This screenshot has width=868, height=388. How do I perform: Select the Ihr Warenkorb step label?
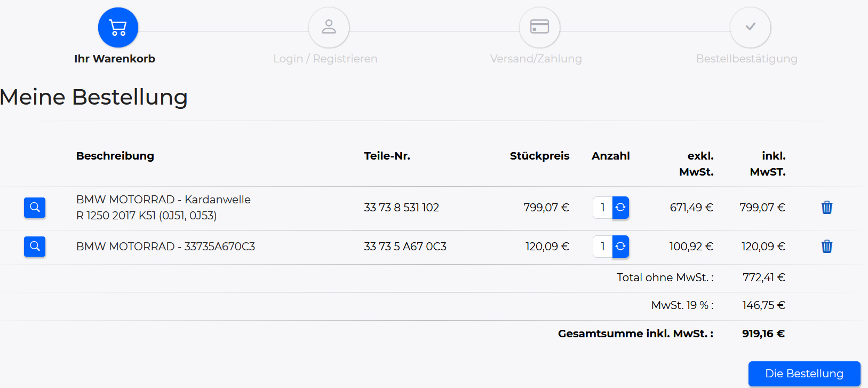pyautogui.click(x=115, y=59)
